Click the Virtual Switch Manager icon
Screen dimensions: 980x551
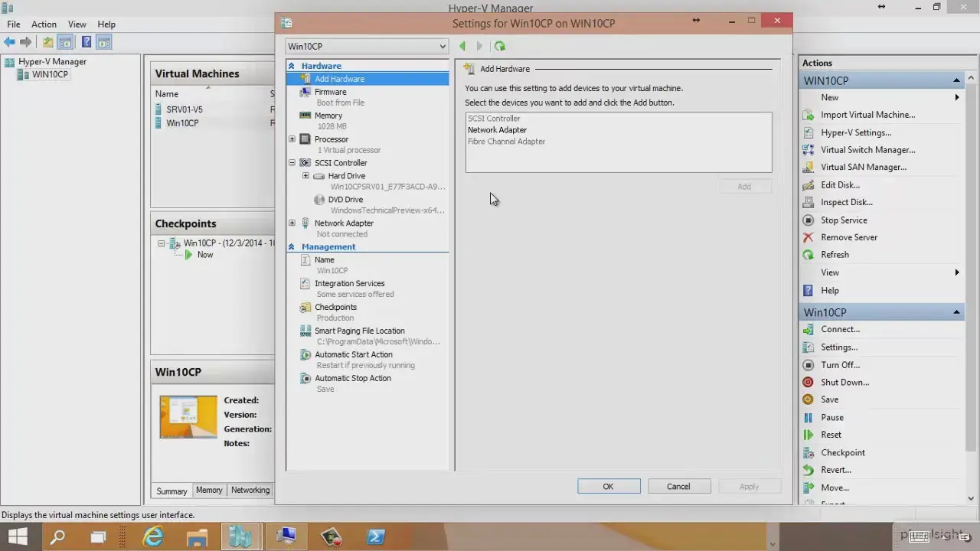click(x=808, y=150)
